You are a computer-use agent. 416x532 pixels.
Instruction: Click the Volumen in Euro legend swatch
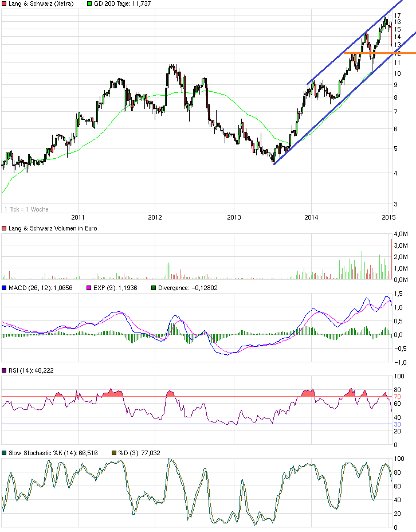4,228
